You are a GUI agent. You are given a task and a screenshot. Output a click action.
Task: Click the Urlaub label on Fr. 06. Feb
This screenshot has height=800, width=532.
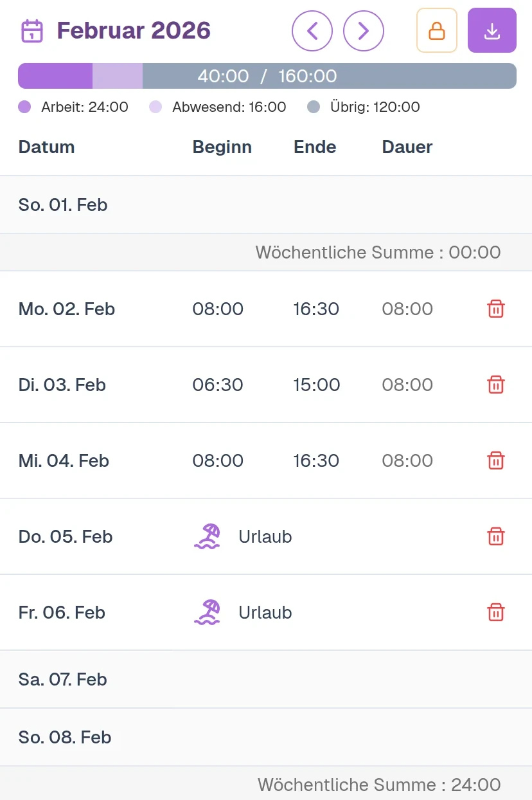click(x=265, y=613)
